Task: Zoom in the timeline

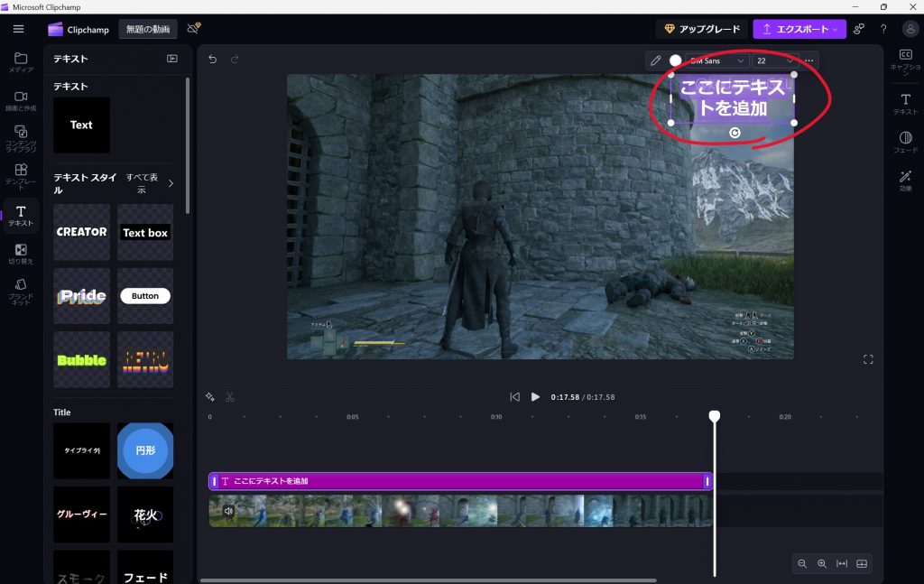Action: tap(821, 564)
